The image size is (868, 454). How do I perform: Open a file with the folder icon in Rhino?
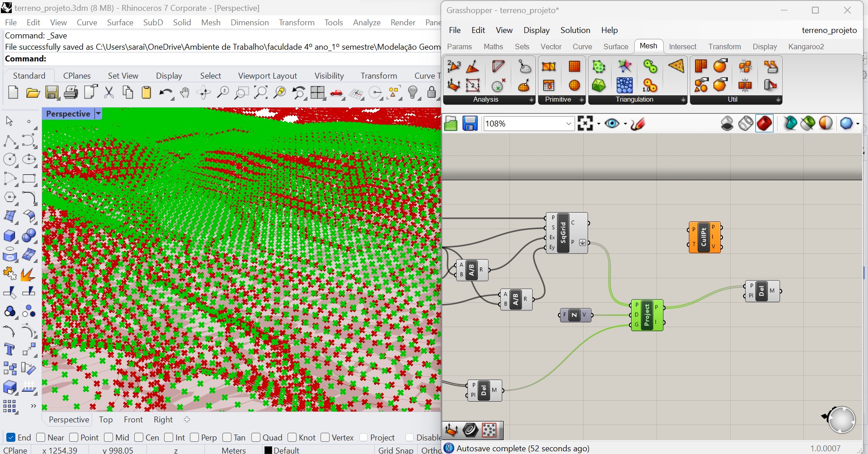coord(33,93)
